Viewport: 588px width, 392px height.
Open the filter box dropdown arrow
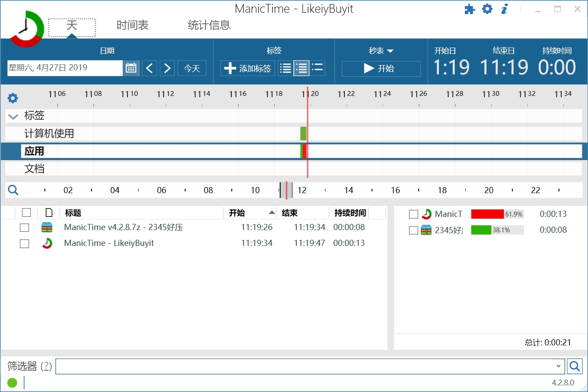pos(559,366)
